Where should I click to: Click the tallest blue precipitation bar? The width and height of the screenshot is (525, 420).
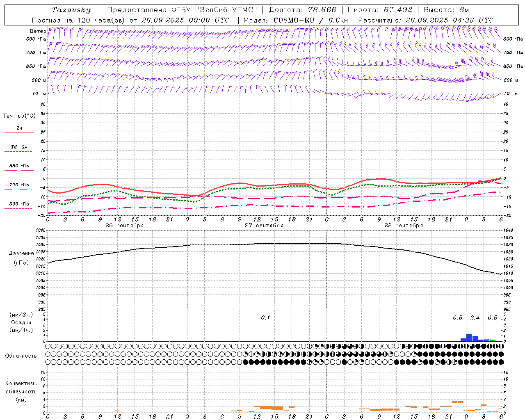(x=469, y=338)
